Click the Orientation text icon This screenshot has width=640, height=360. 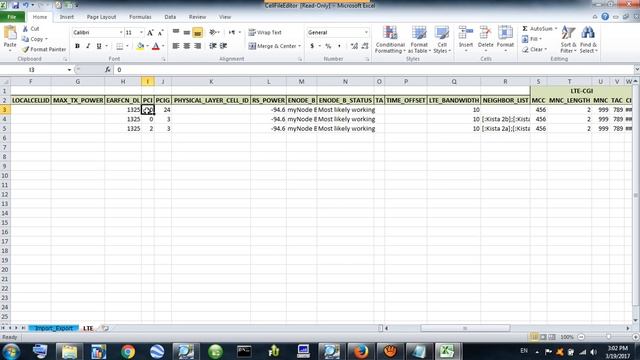point(212,32)
